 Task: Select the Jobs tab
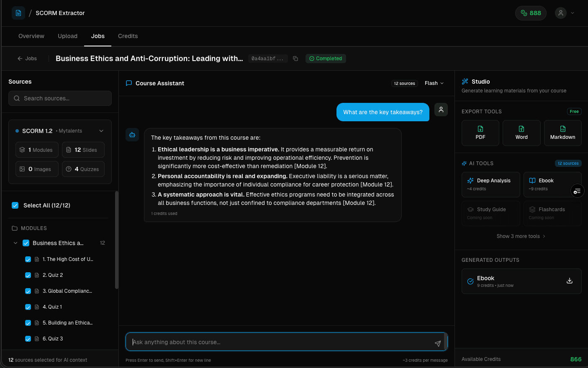(98, 36)
